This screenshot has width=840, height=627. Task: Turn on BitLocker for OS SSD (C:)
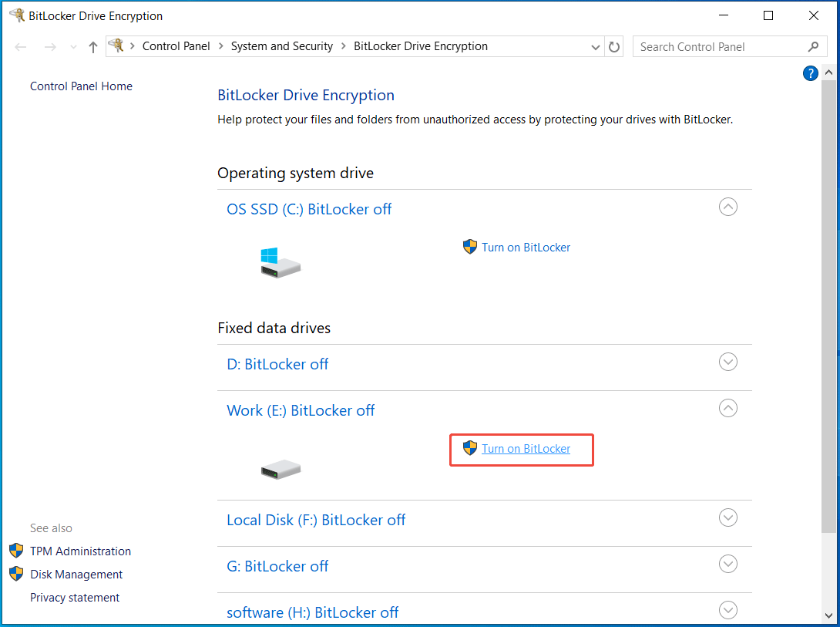click(x=526, y=247)
